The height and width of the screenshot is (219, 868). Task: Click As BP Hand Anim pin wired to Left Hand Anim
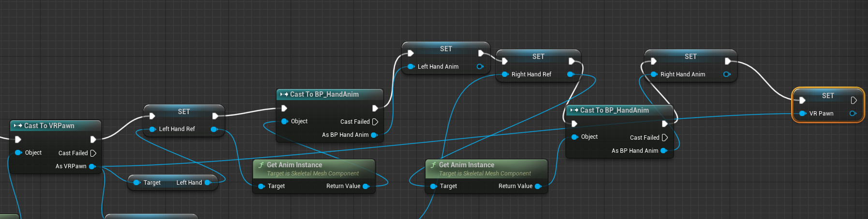374,135
